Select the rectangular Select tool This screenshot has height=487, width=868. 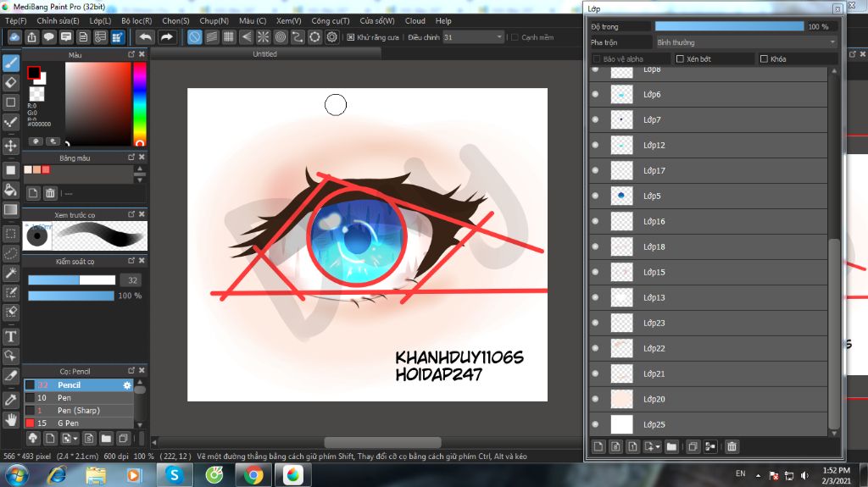(10, 234)
